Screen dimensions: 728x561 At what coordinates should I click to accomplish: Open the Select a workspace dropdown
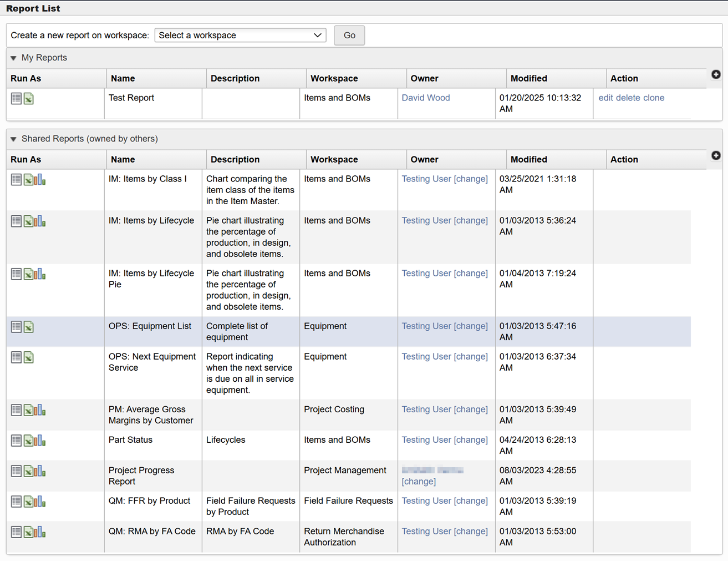click(x=240, y=36)
